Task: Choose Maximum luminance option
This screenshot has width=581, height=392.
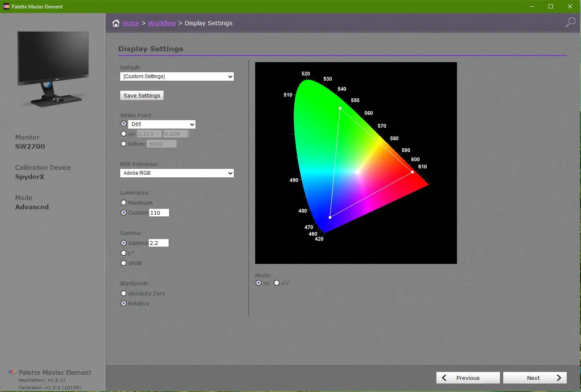Action: pos(124,203)
